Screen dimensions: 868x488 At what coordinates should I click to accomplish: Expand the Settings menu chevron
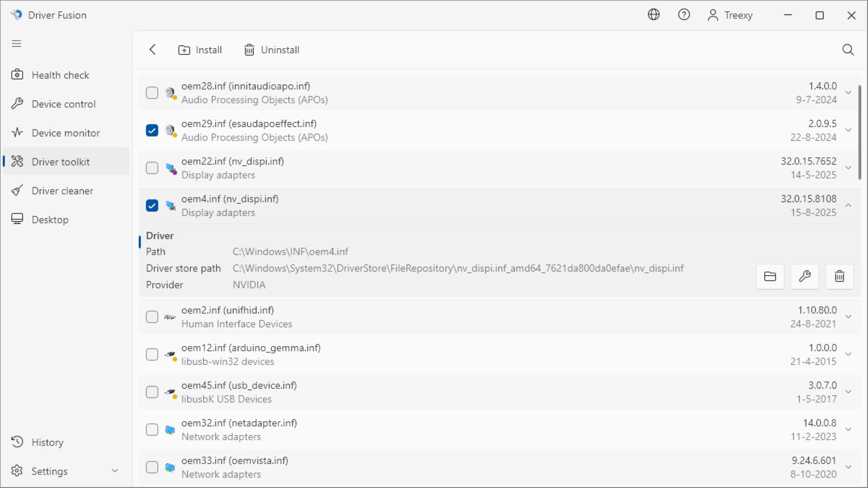coord(115,470)
